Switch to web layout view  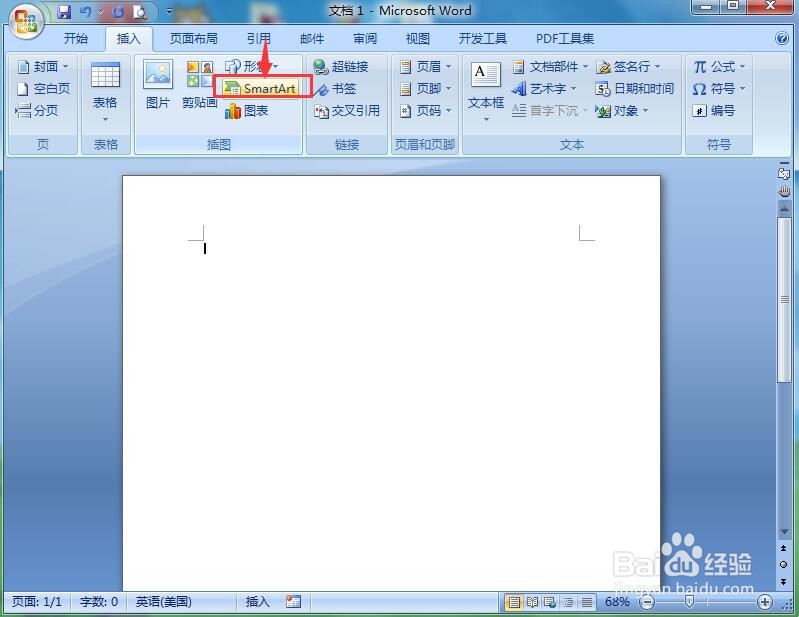pos(550,603)
